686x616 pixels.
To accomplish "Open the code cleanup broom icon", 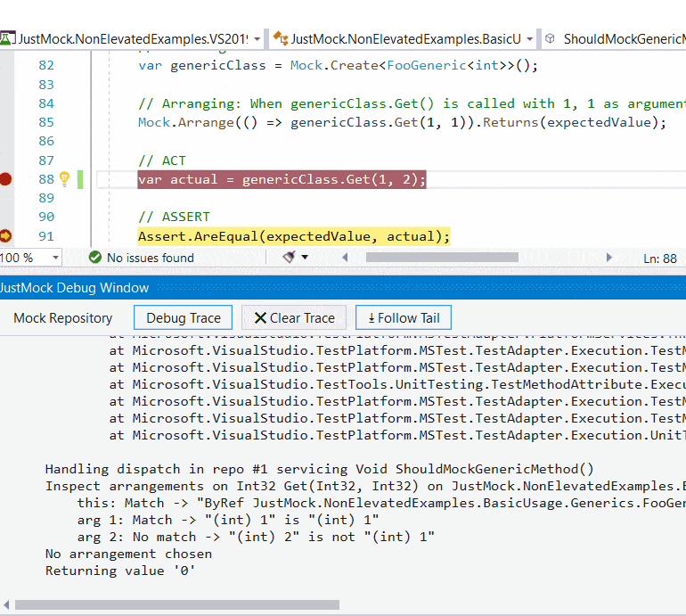I will coord(290,257).
